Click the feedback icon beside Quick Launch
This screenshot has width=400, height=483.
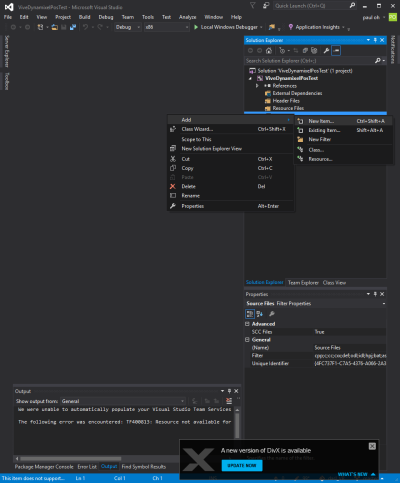click(266, 5)
